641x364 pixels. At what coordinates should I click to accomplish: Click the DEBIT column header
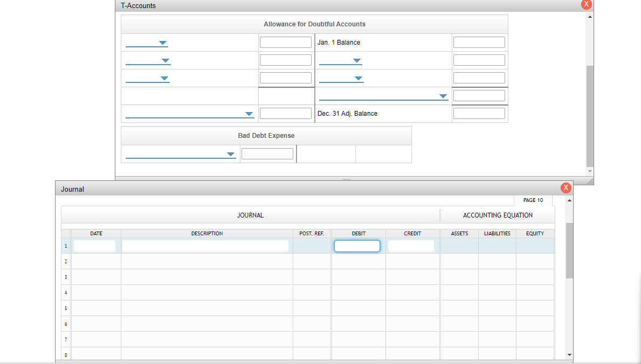click(x=359, y=234)
